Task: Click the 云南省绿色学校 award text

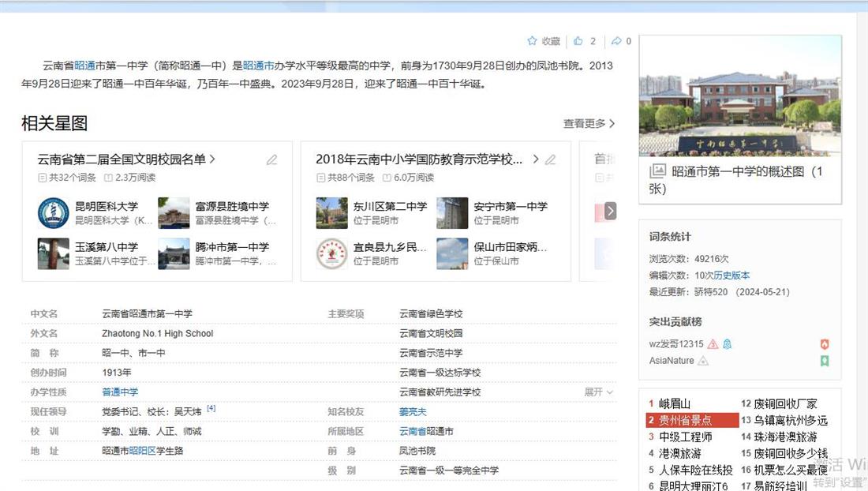Action: [x=431, y=314]
